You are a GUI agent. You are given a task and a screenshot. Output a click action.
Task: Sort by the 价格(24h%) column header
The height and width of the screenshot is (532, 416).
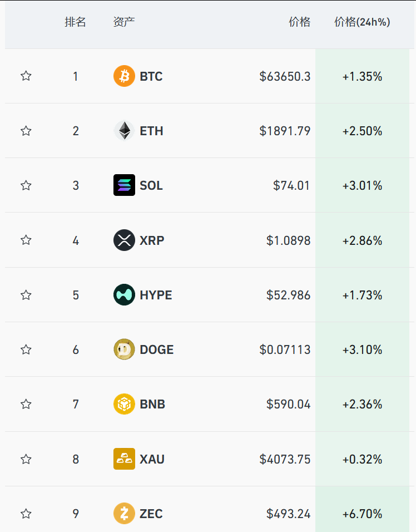pyautogui.click(x=362, y=22)
